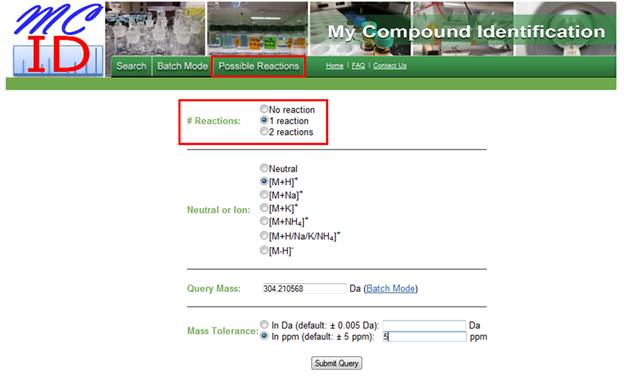This screenshot has width=624, height=376.
Task: Click the Query Mass input field
Action: tap(304, 288)
